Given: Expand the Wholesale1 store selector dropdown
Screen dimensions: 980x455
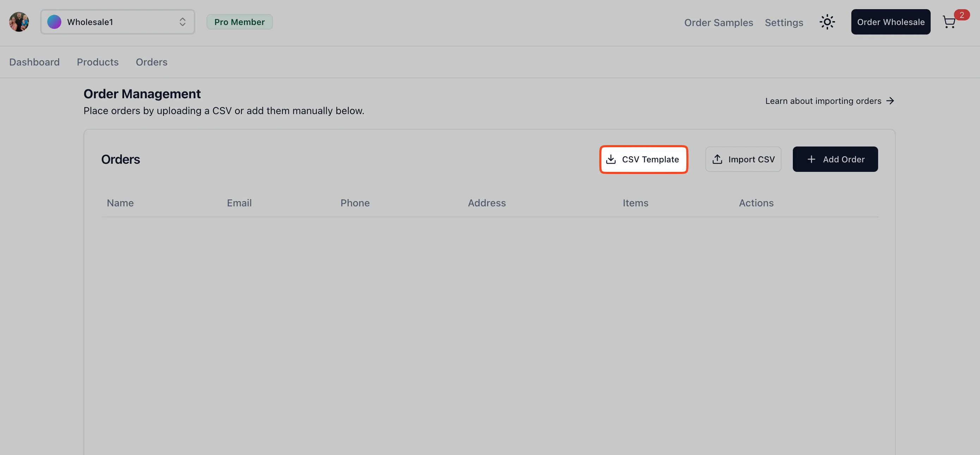Looking at the screenshot, I should [x=117, y=22].
